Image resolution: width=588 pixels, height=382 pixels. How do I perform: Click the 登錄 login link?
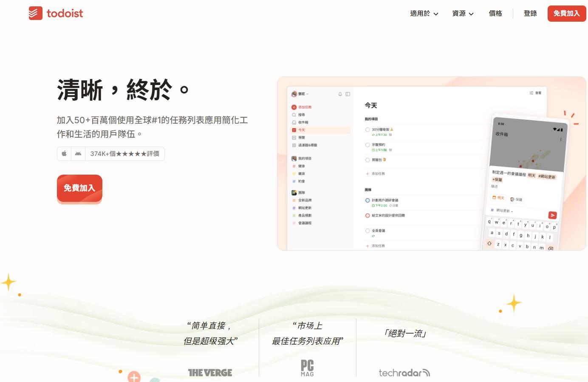point(530,14)
